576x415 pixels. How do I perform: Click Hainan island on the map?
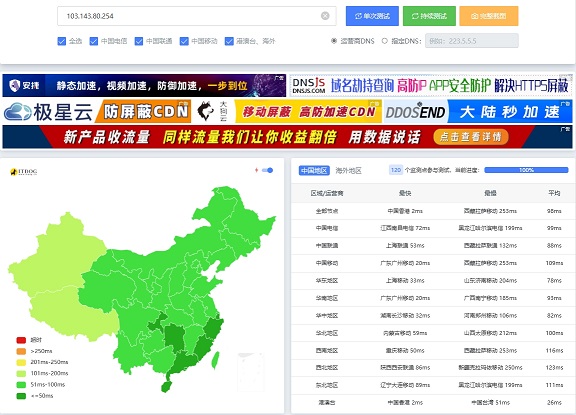click(166, 386)
